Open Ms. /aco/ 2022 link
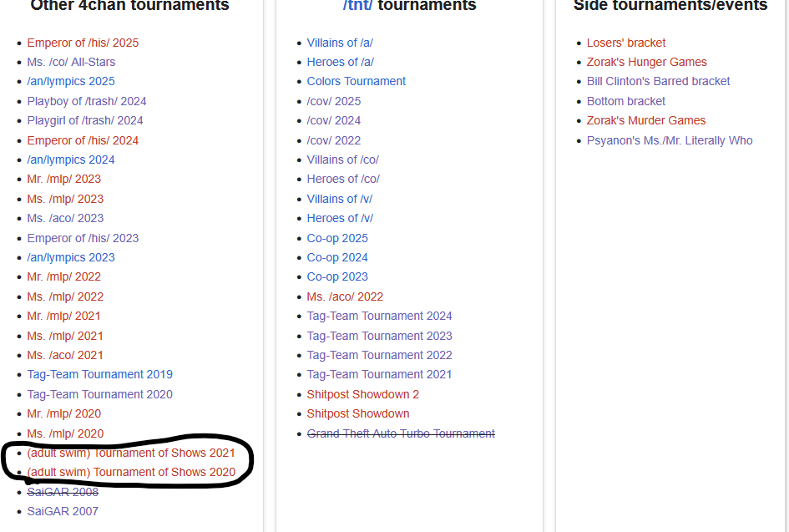 (x=345, y=296)
